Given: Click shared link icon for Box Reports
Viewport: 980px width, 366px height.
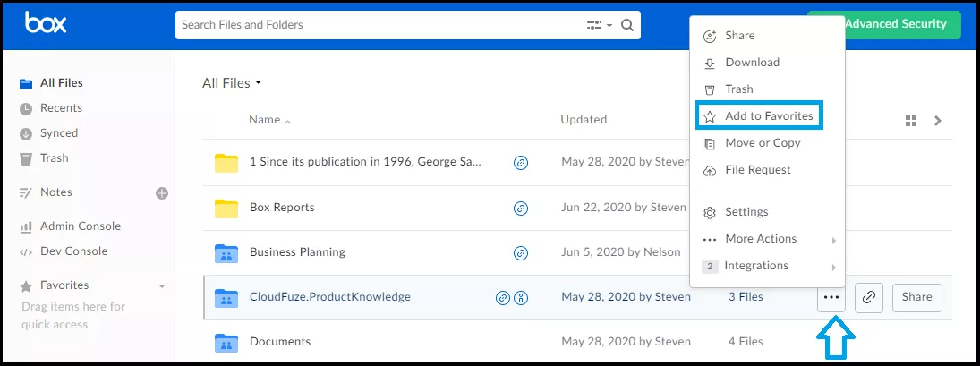Looking at the screenshot, I should [x=521, y=208].
